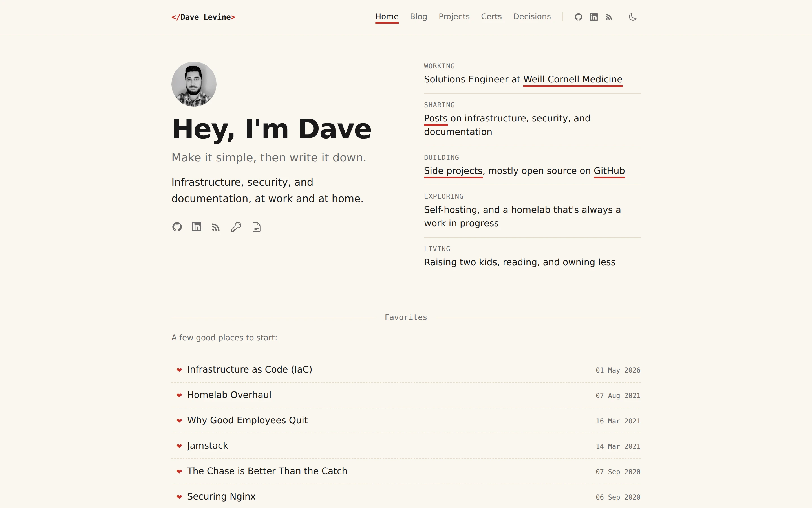Follow the Weill Cornell Medicine link

[573, 79]
